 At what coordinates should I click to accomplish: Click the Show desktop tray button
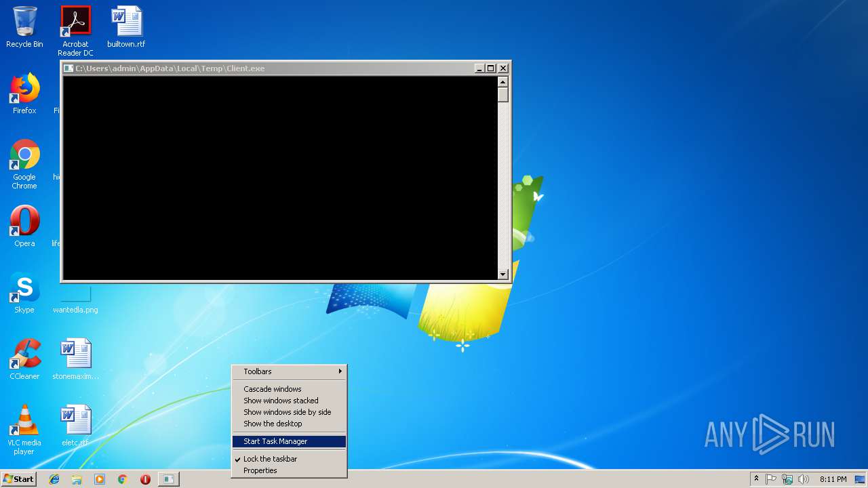click(x=861, y=479)
